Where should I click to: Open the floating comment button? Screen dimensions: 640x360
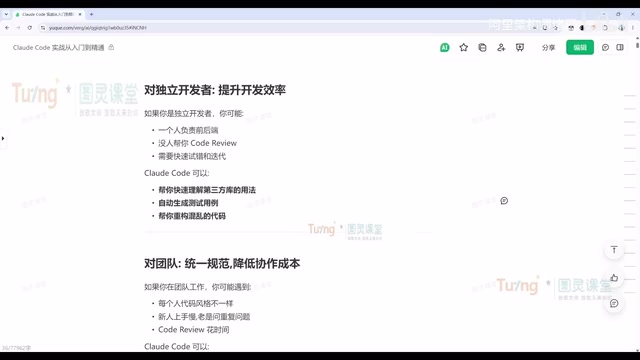(x=614, y=303)
